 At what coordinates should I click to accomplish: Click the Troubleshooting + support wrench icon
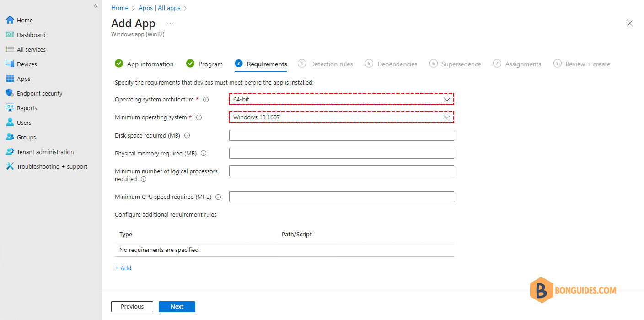point(10,166)
